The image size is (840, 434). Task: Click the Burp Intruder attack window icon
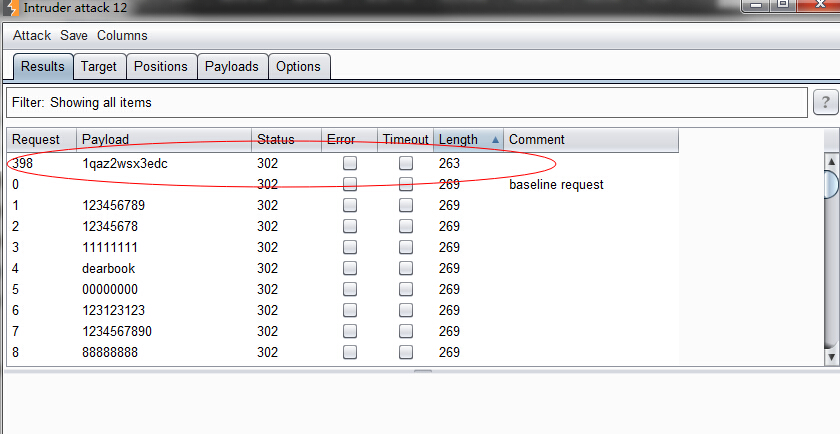11,8
